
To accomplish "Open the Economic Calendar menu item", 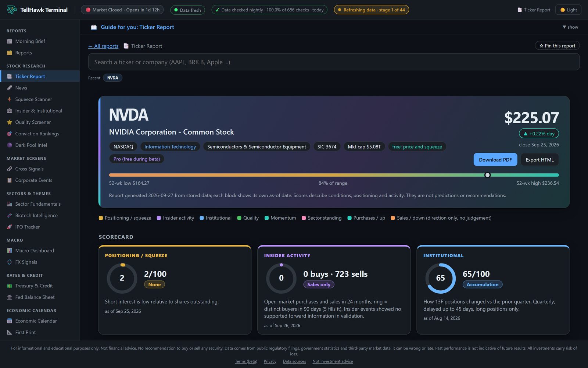I will coord(40,321).
